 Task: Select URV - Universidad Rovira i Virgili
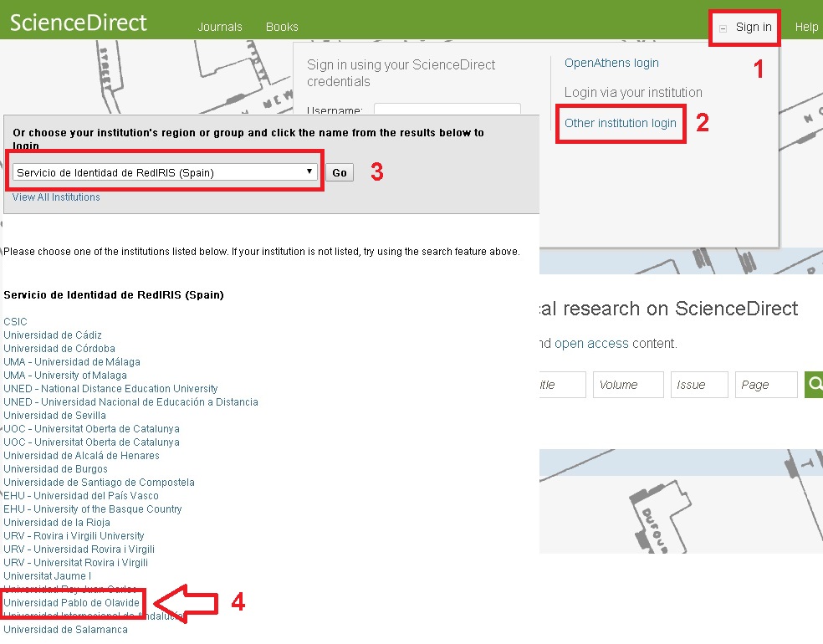tap(79, 549)
